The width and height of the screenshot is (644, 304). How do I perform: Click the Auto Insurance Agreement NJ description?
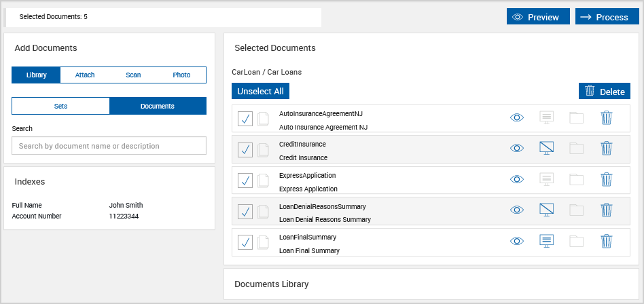[323, 127]
